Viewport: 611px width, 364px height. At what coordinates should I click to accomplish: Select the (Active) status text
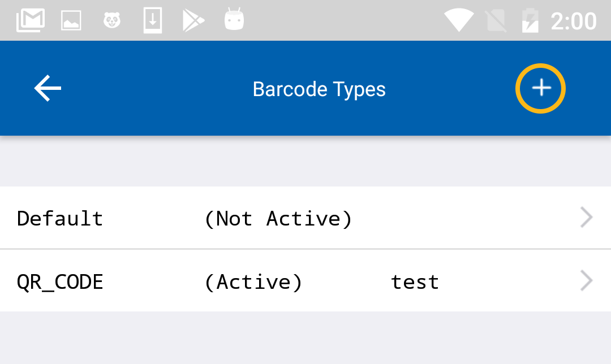(253, 281)
